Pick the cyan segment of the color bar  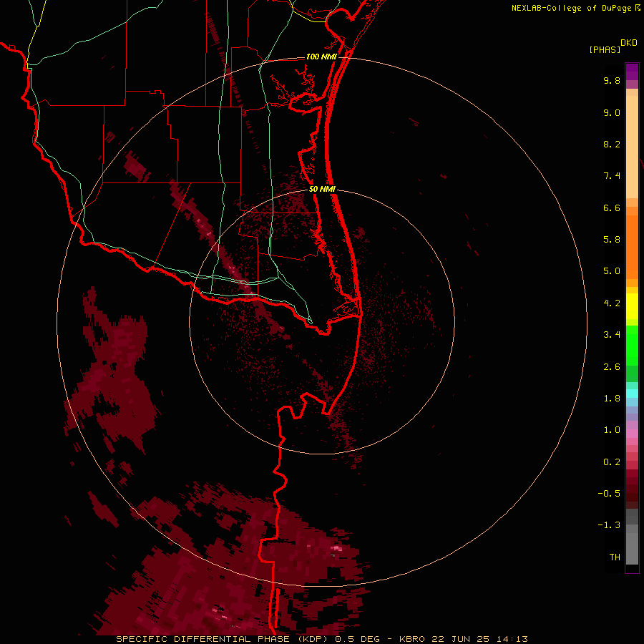pos(632,394)
